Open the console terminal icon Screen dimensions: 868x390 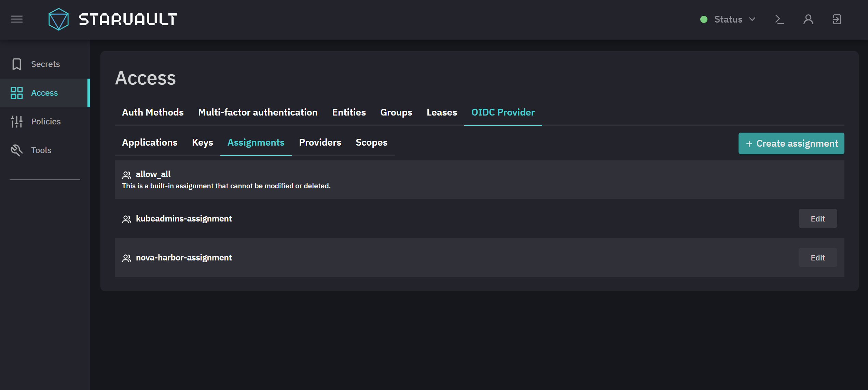click(x=779, y=19)
